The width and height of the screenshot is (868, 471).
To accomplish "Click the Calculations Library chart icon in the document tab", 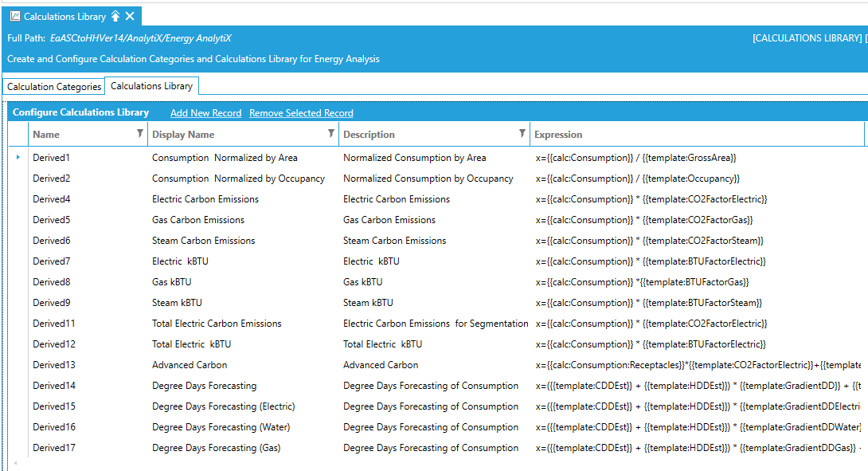I will (15, 16).
